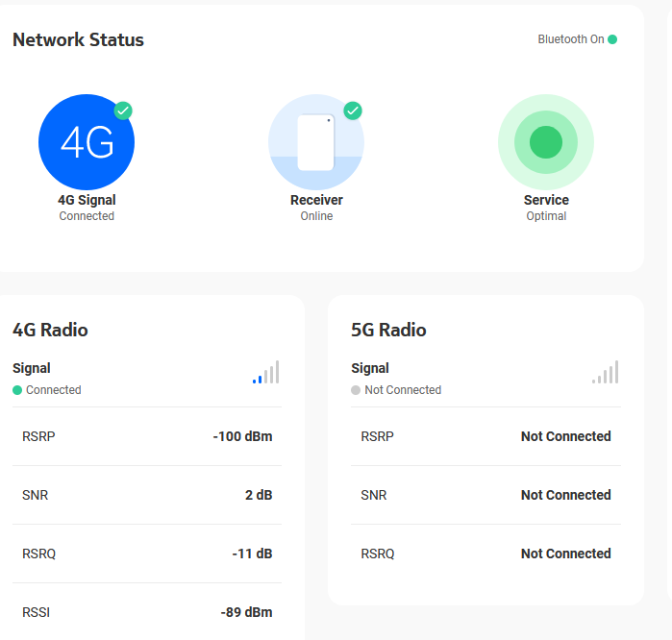Click the Bluetooth On label
Viewport: 672px width, 640px height.
click(571, 39)
